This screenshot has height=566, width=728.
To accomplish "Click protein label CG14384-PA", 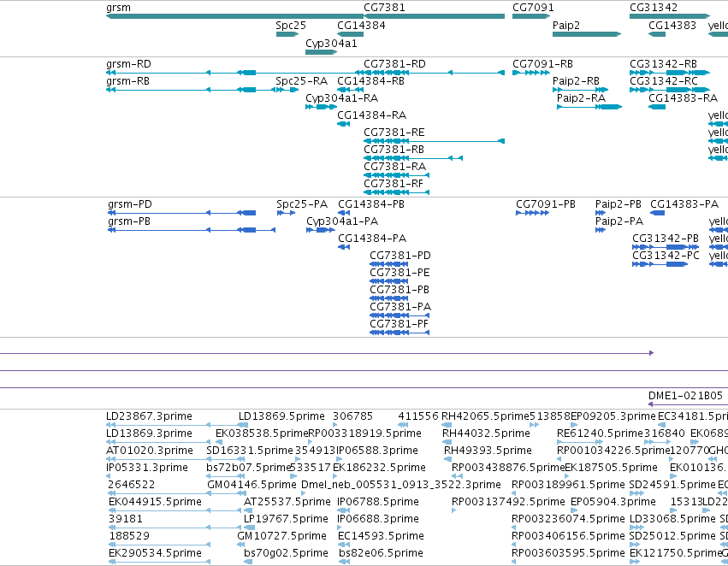I will (x=372, y=239).
